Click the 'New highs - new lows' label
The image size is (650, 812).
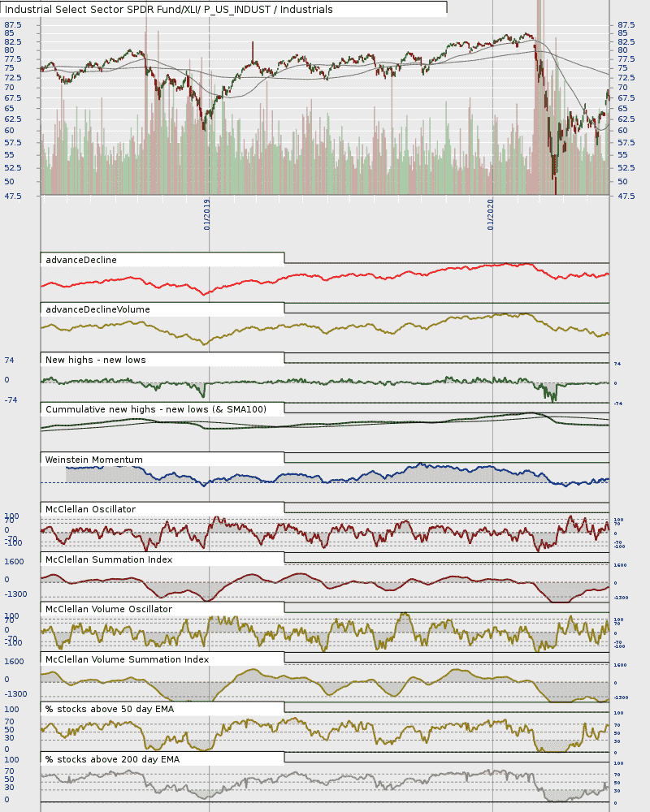[95, 360]
